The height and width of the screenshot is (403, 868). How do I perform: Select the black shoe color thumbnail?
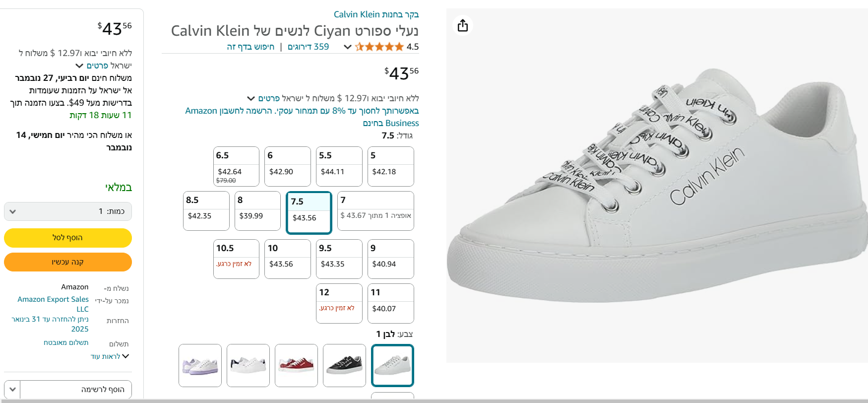[344, 365]
